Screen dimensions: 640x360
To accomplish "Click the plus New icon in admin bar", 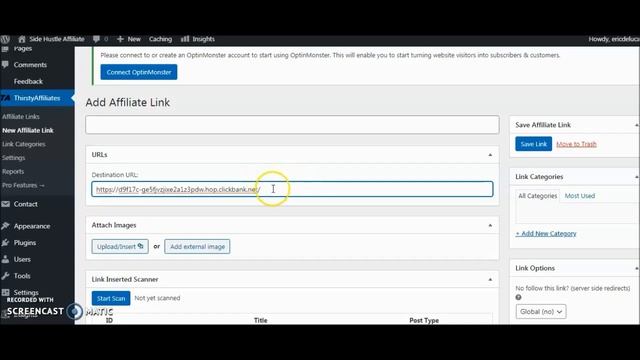I will 120,39.
